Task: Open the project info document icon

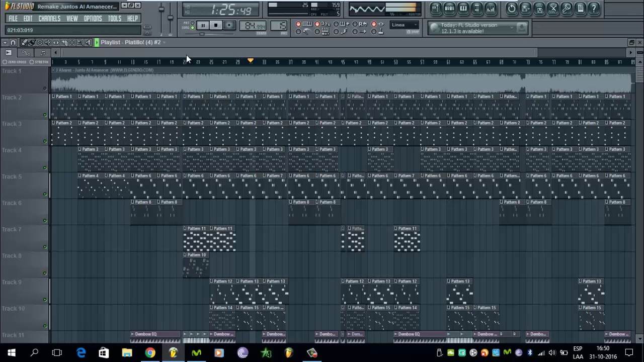Action: [580, 9]
